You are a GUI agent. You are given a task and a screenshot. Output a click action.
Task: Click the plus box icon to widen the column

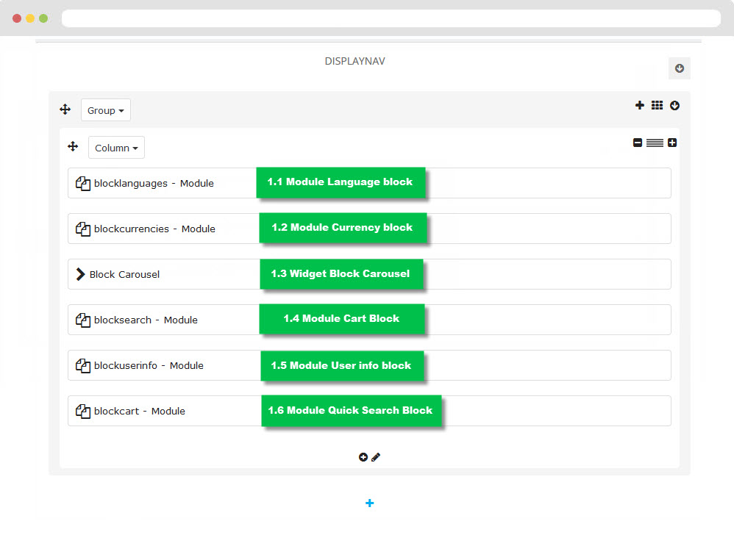[672, 143]
